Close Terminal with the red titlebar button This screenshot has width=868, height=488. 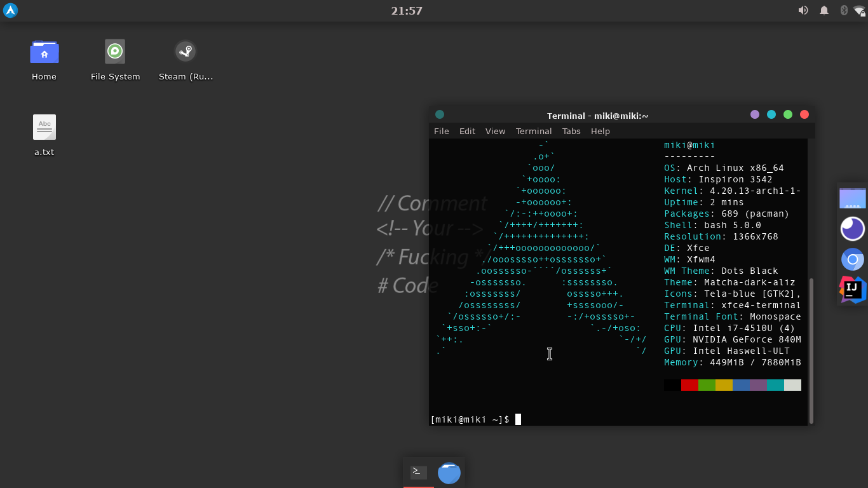click(x=804, y=114)
